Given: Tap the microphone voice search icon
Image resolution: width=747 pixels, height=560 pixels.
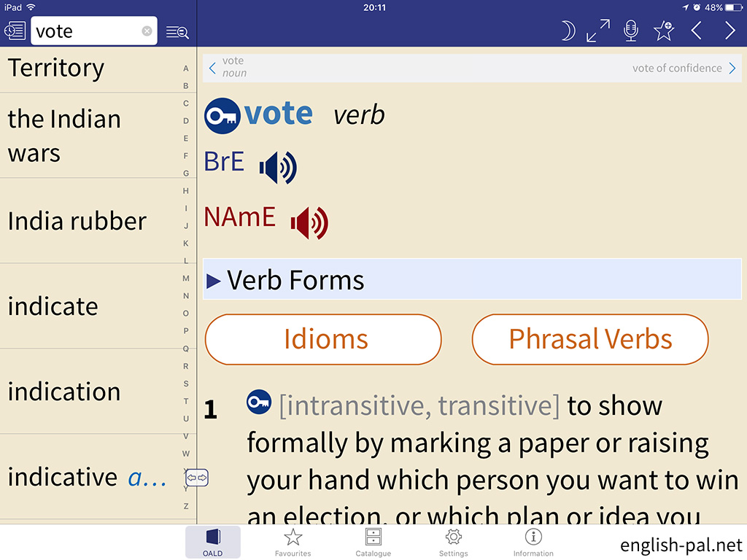Looking at the screenshot, I should click(x=631, y=31).
